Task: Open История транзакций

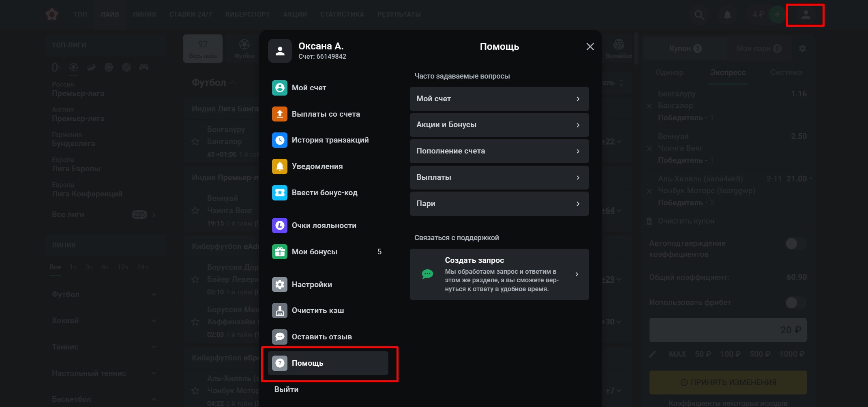Action: click(330, 140)
